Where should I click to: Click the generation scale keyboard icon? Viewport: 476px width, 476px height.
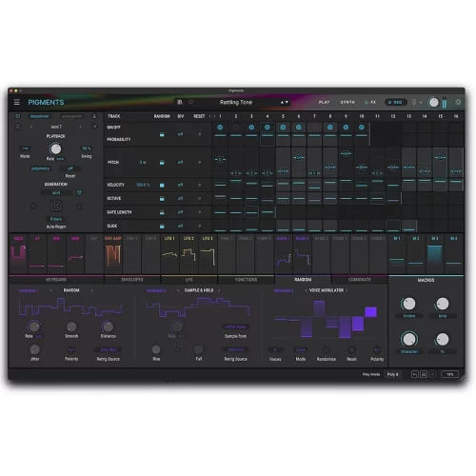[79, 192]
